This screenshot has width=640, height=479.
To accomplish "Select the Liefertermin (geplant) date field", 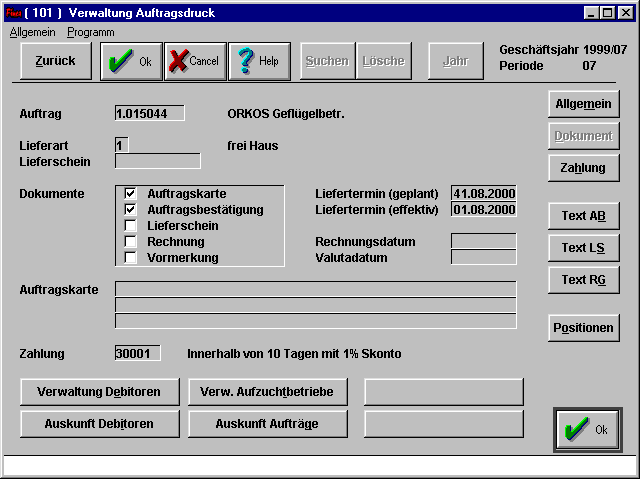I will (x=484, y=194).
